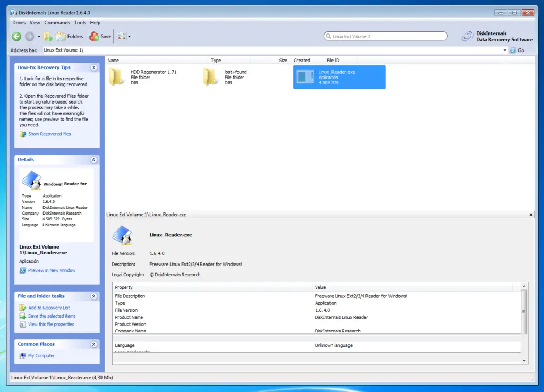Open the navigation history dropdown arrow
Screen dimensions: 544x392
(39, 37)
